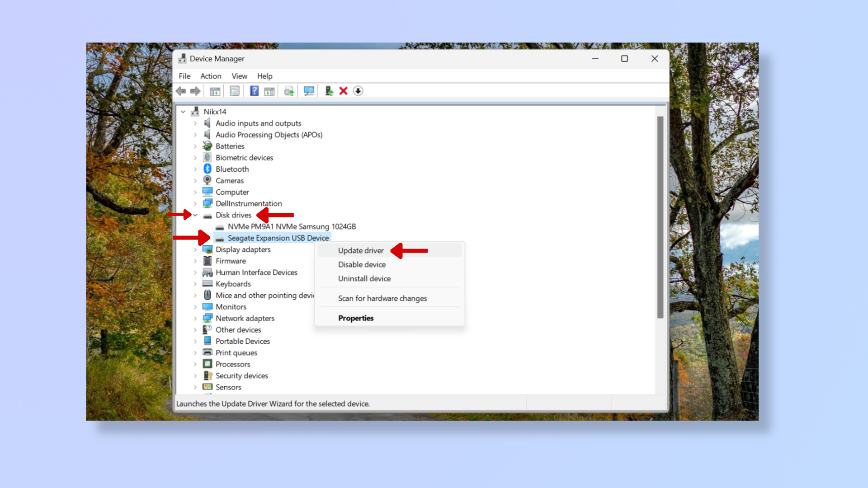The width and height of the screenshot is (868, 488).
Task: Click the properties sheet icon in toolbar
Action: click(x=235, y=90)
